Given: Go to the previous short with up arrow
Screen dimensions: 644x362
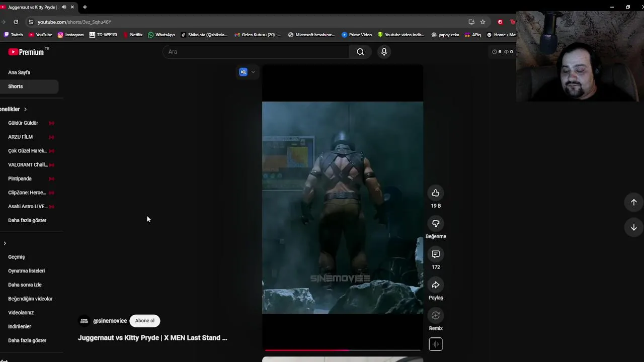Looking at the screenshot, I should [634, 202].
